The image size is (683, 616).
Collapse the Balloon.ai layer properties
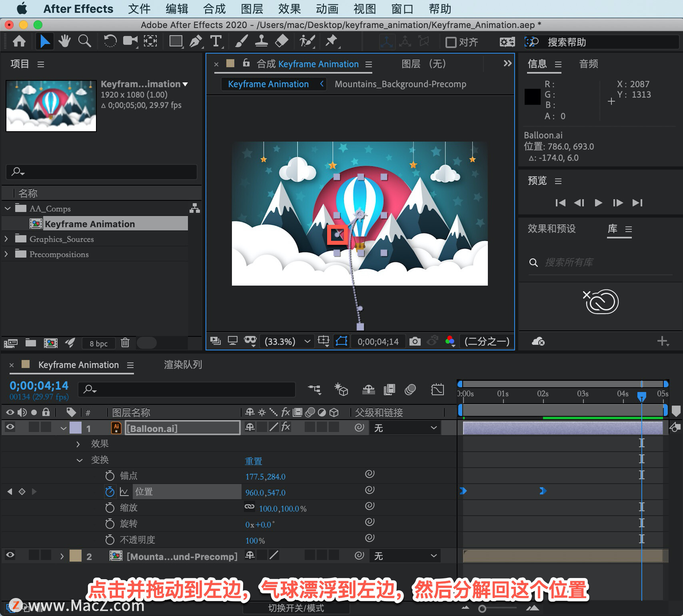pyautogui.click(x=63, y=428)
